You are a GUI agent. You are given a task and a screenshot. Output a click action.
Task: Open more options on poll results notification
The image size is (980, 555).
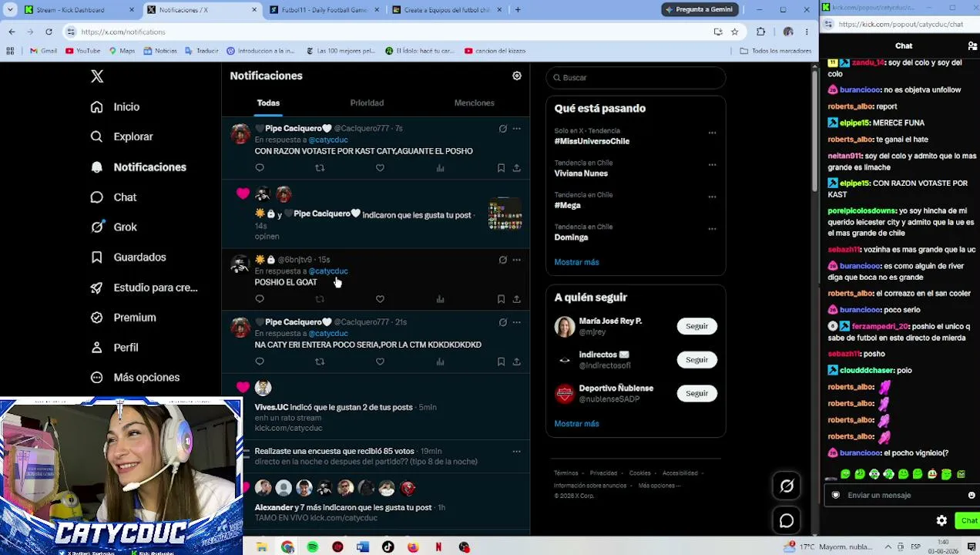tap(517, 451)
